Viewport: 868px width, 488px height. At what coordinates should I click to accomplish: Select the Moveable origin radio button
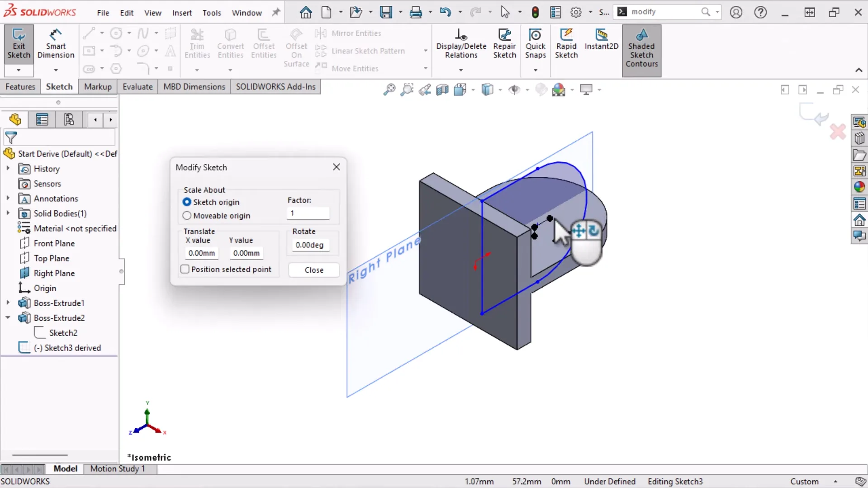tap(187, 216)
